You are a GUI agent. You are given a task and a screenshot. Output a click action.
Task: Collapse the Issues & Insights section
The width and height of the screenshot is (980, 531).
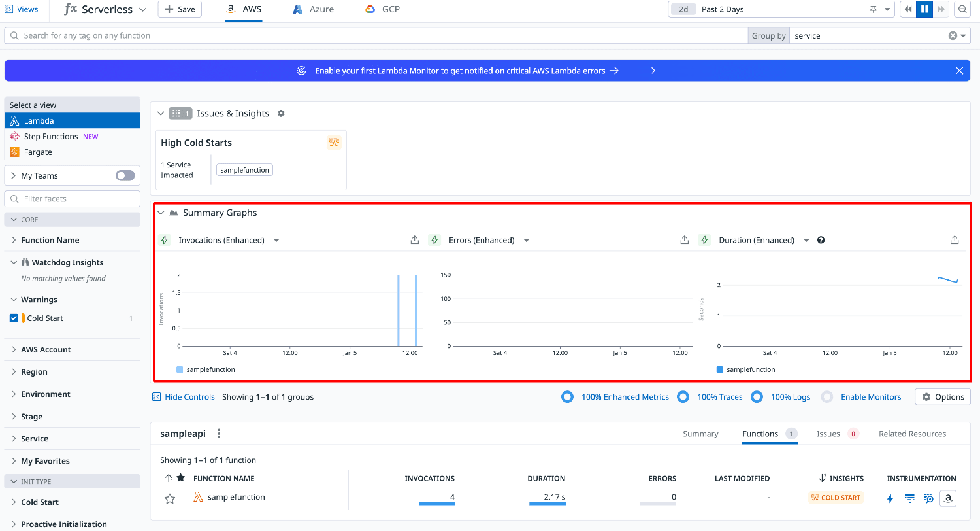point(161,114)
